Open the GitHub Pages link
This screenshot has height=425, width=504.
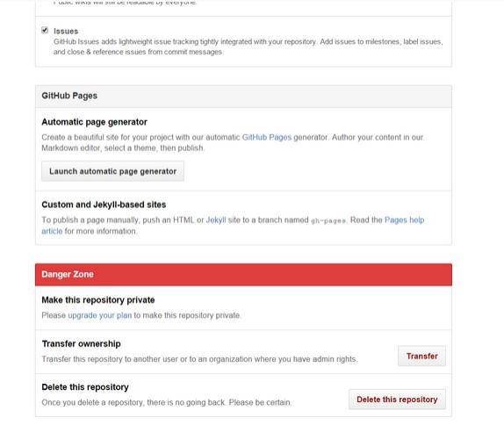[x=267, y=137]
